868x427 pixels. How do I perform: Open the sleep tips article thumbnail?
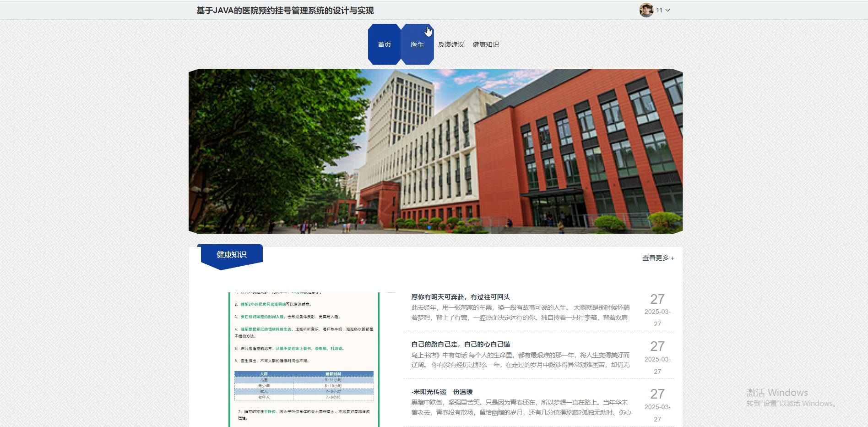304,360
